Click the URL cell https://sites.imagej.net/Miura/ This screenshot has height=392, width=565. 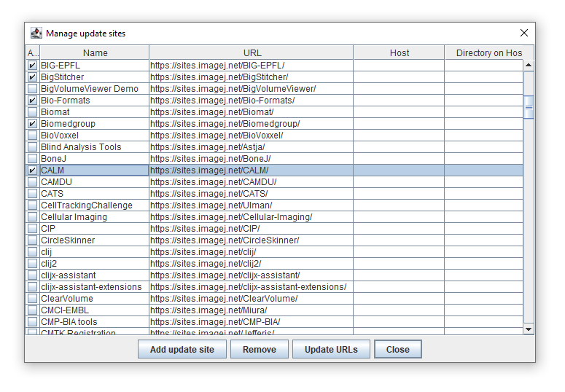tap(251, 310)
